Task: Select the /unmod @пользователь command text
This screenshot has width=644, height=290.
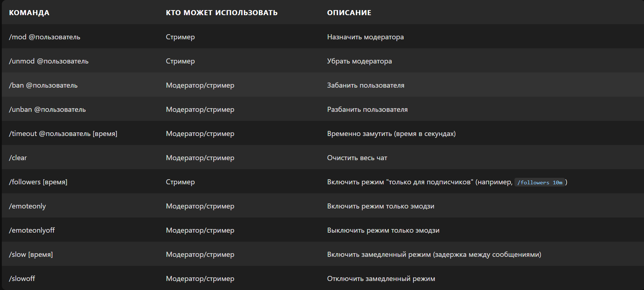Action: click(x=49, y=61)
